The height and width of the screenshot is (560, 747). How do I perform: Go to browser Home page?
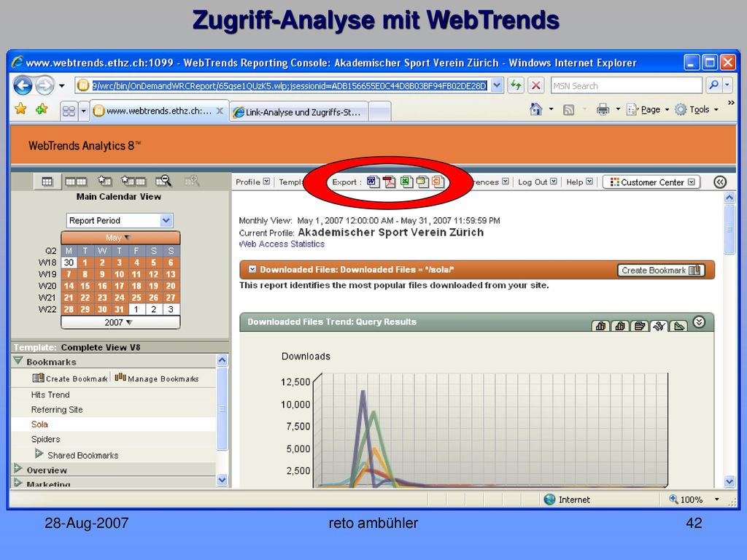536,109
